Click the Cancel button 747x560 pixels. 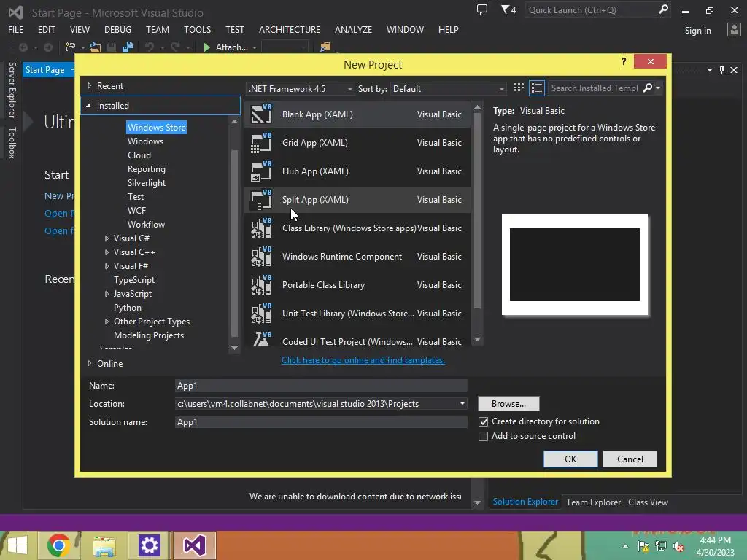[x=630, y=459]
